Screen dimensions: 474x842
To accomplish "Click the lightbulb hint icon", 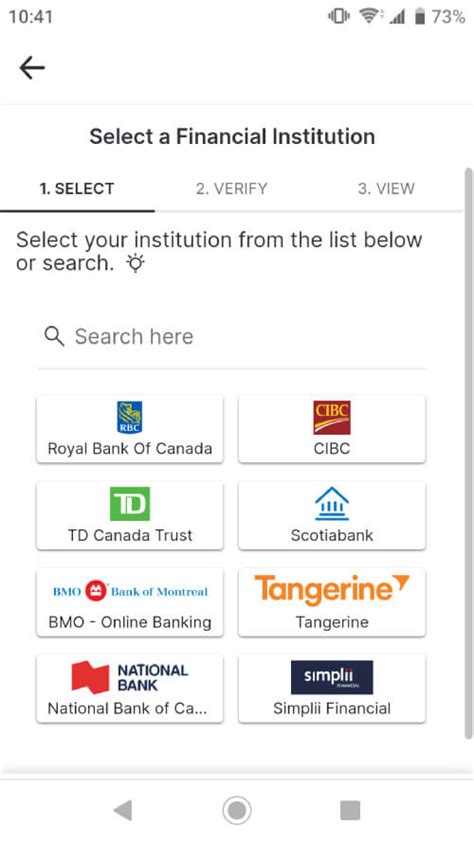I will [x=135, y=264].
